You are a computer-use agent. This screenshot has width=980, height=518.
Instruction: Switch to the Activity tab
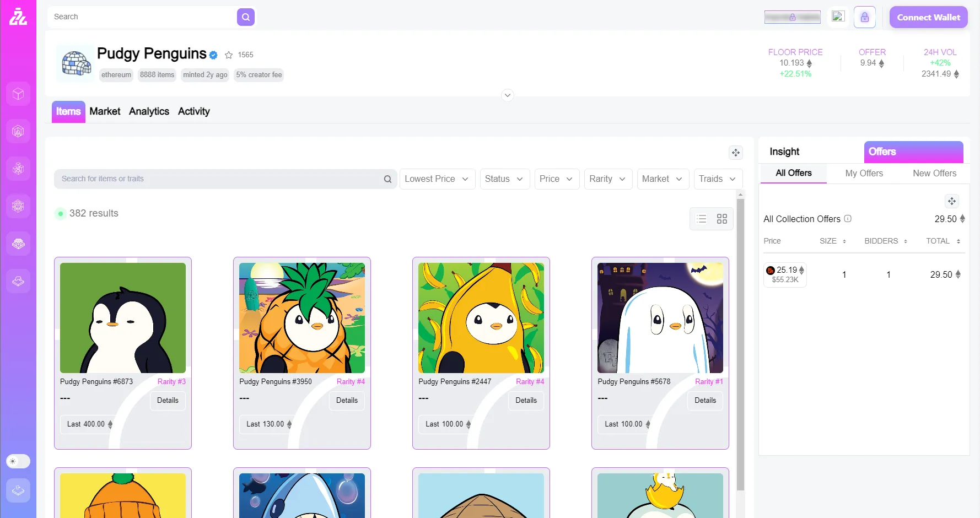coord(194,111)
